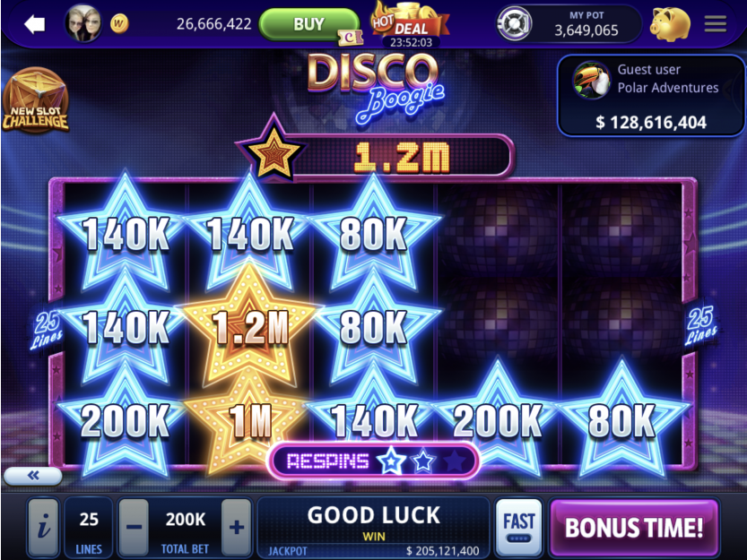Decrease total bet with minus button
Viewport: 747px width, 560px height.
click(x=134, y=527)
